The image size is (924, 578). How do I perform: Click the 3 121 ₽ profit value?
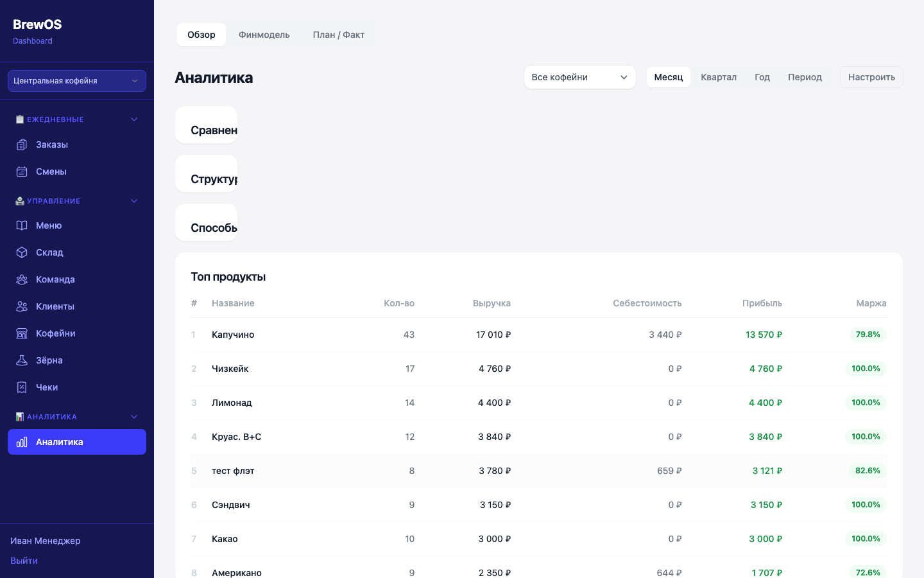767,471
